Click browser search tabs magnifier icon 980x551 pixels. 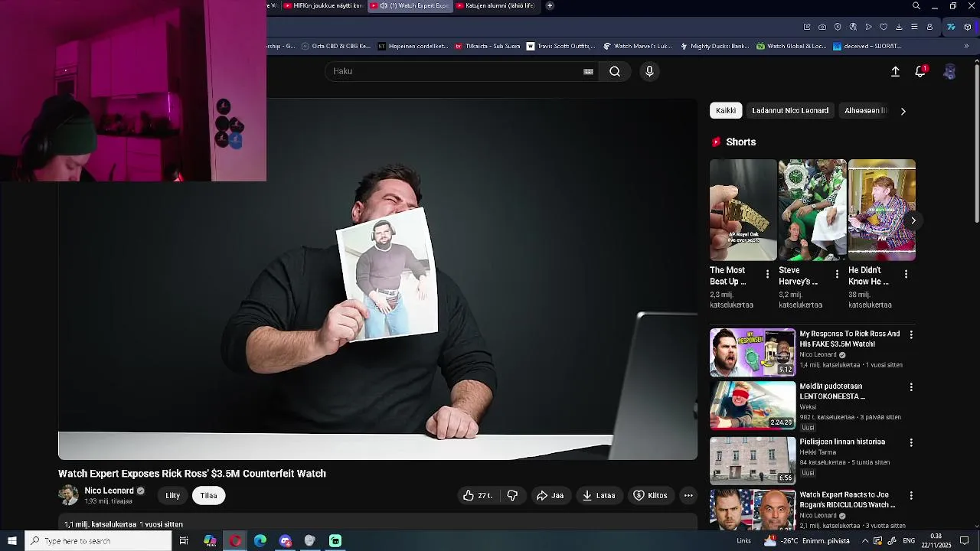point(916,6)
